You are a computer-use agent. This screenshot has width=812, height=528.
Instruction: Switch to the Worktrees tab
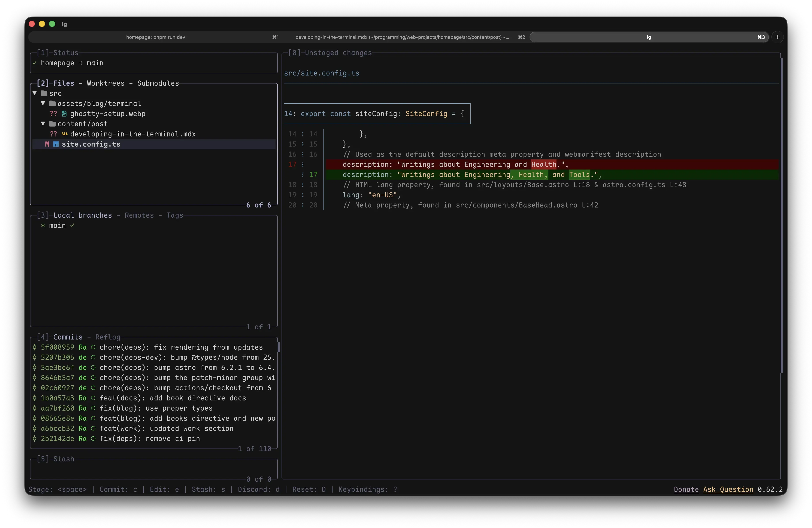pyautogui.click(x=105, y=83)
